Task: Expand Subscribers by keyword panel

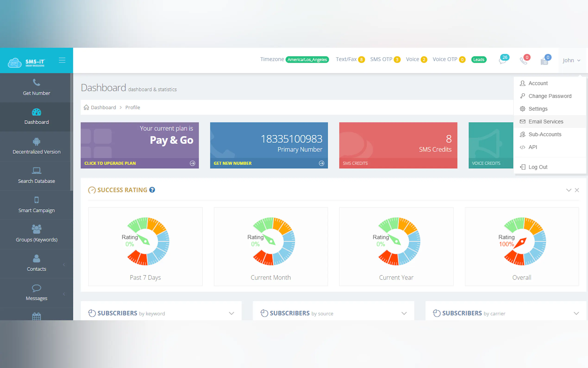Action: pos(231,313)
